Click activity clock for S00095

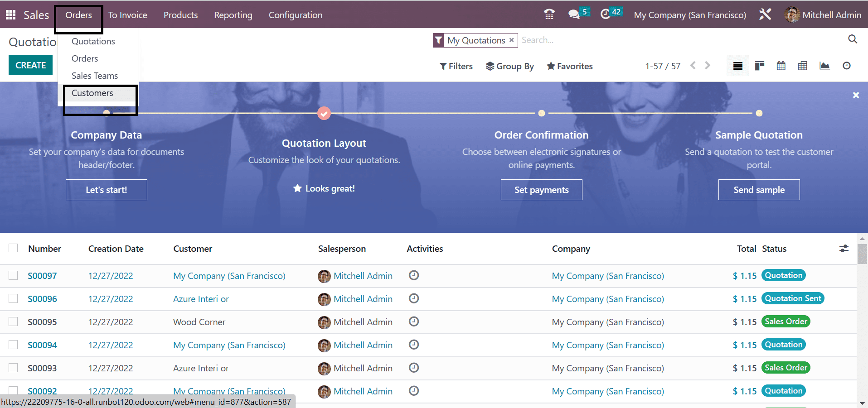(x=414, y=321)
